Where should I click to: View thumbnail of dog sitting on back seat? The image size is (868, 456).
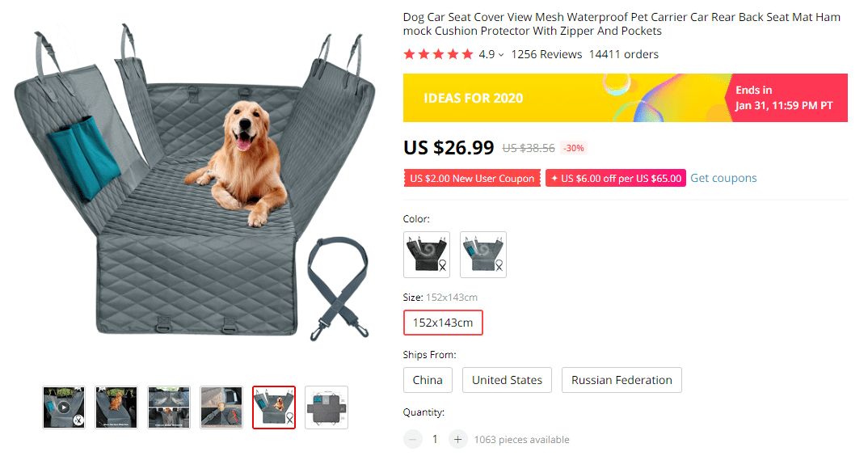(116, 407)
